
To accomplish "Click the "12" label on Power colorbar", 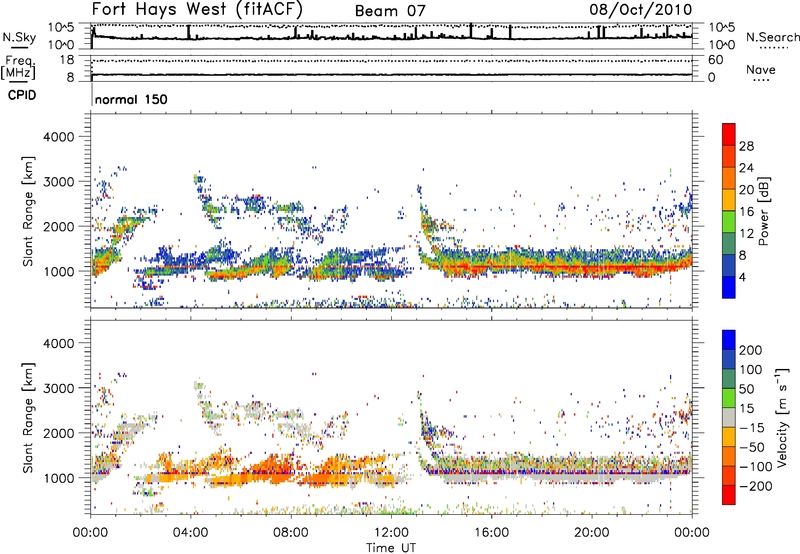I will tap(746, 234).
